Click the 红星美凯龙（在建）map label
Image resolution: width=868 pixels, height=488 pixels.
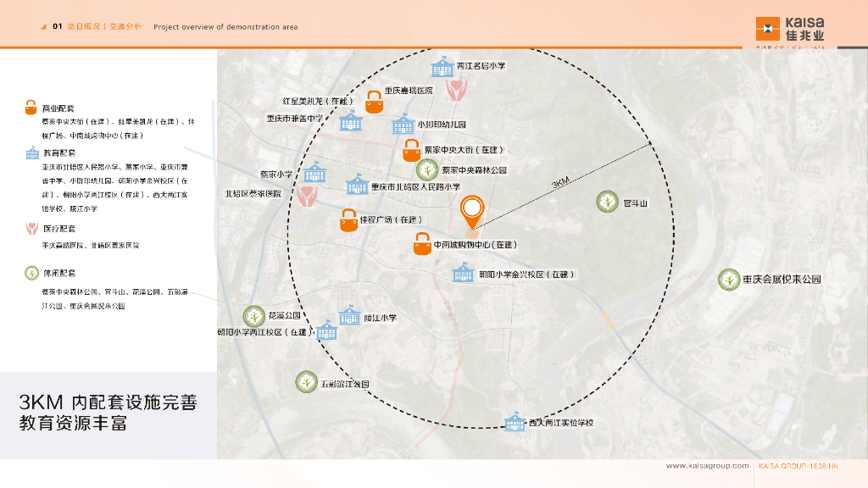click(318, 102)
